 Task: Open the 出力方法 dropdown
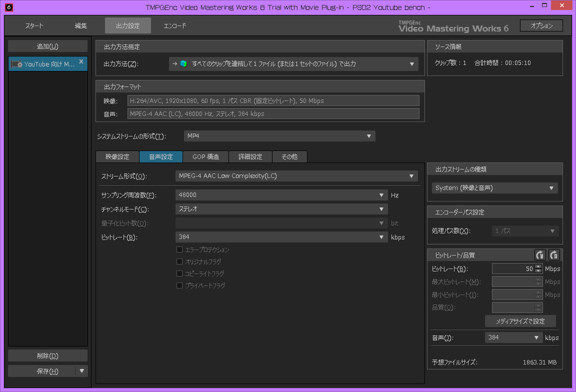[294, 64]
